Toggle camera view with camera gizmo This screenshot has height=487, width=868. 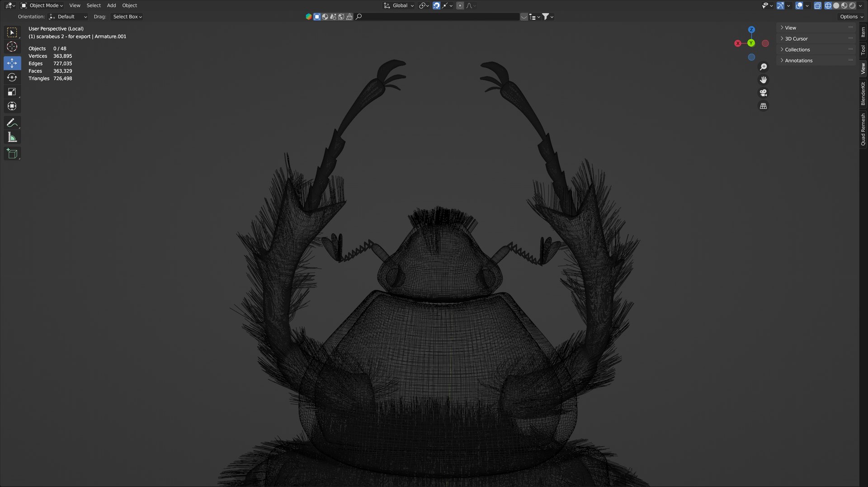(x=763, y=93)
